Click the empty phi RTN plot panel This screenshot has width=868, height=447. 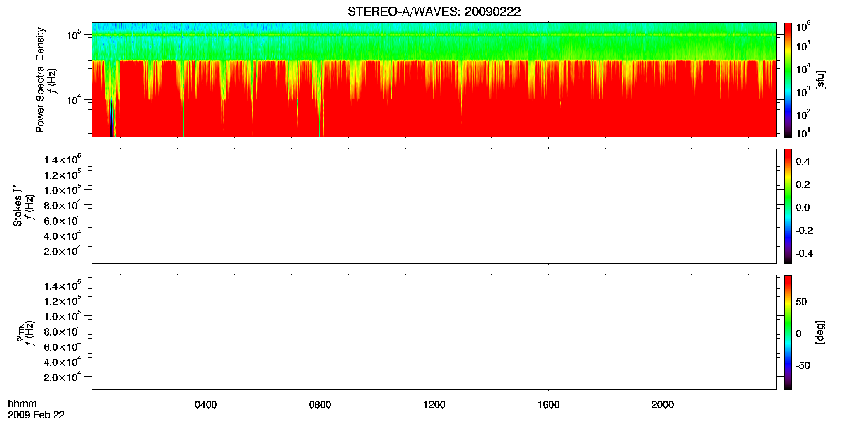click(x=434, y=332)
